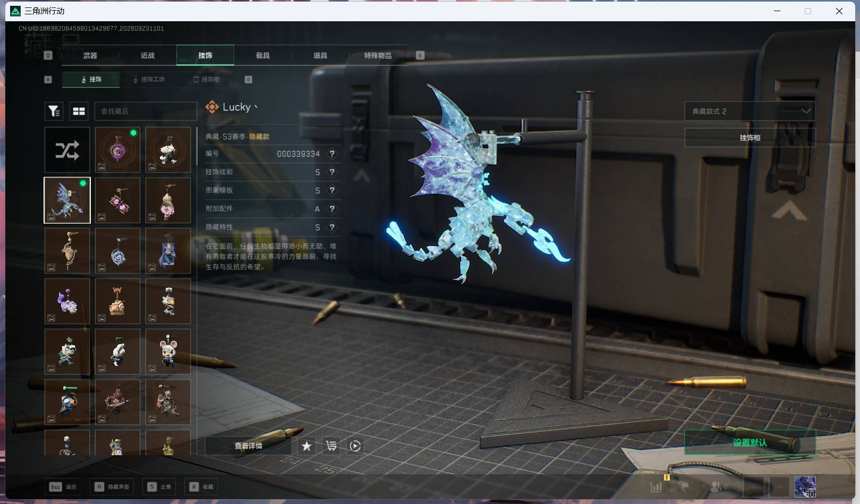860x504 pixels.
Task: Show help for 图案模板 rating
Action: 332,191
